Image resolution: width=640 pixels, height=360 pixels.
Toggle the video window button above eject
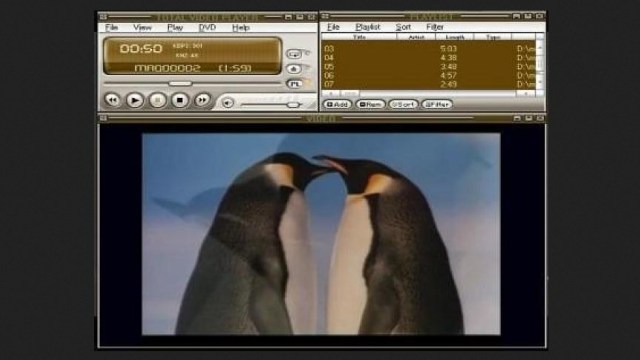tap(294, 54)
